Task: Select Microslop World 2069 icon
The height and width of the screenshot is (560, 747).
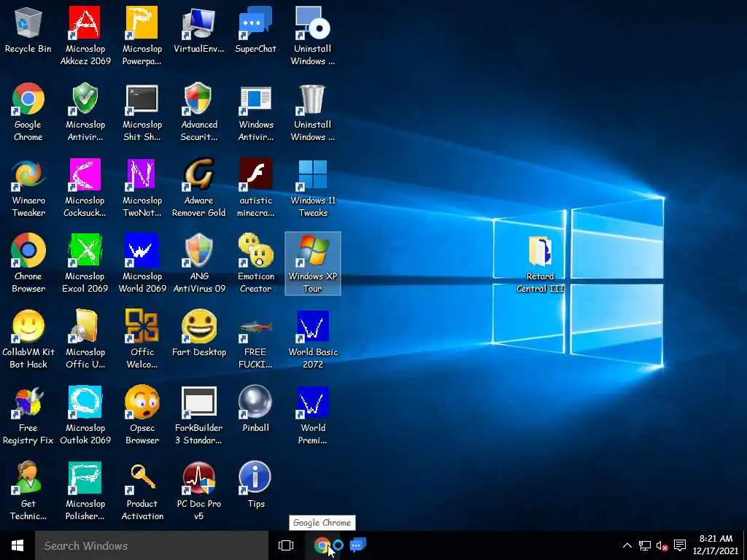Action: tap(142, 263)
